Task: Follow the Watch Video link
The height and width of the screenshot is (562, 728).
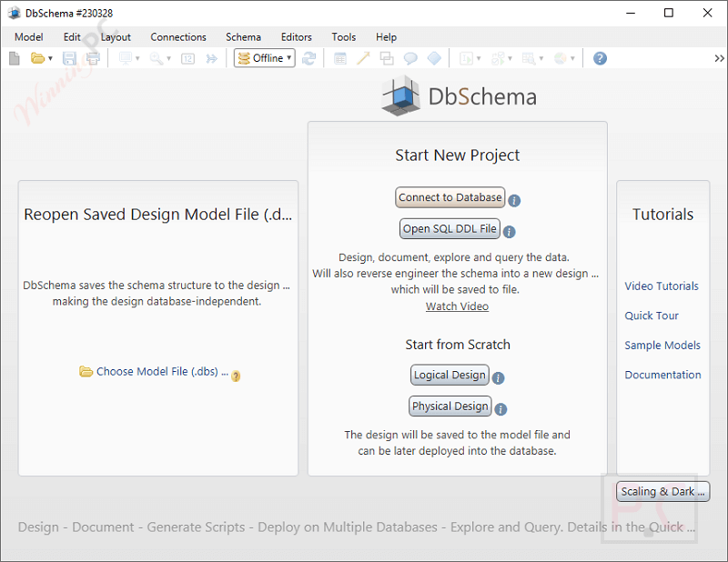Action: point(457,306)
